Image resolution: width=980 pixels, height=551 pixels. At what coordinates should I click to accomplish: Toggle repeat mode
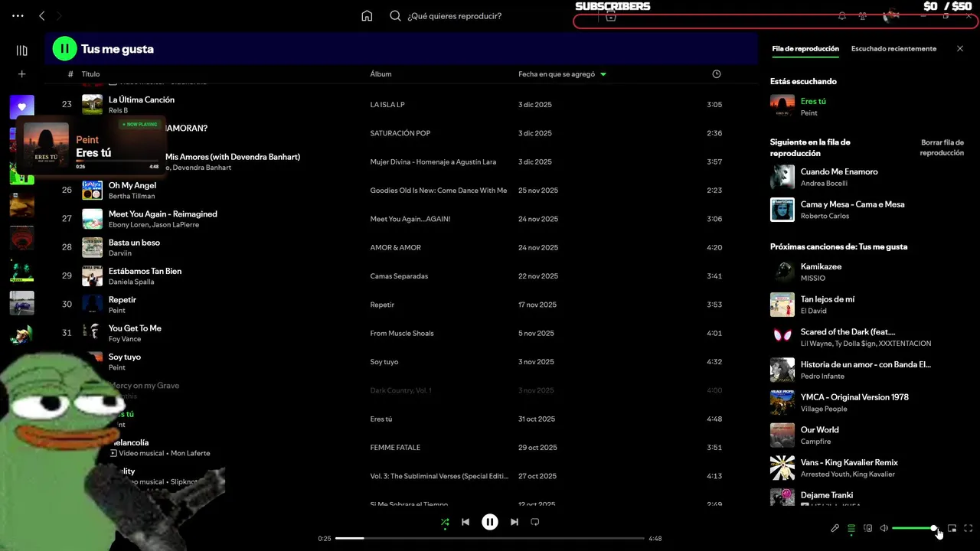pyautogui.click(x=535, y=522)
